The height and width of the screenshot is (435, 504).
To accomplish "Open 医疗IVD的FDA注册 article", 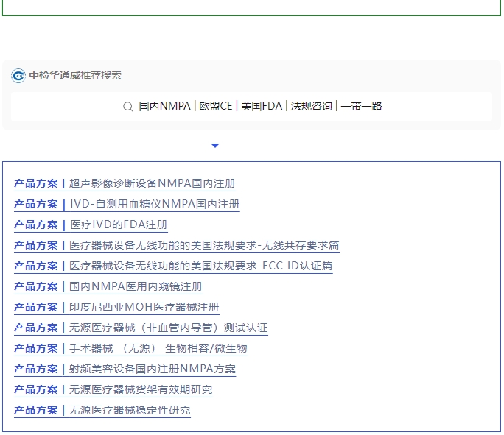I will pos(118,225).
